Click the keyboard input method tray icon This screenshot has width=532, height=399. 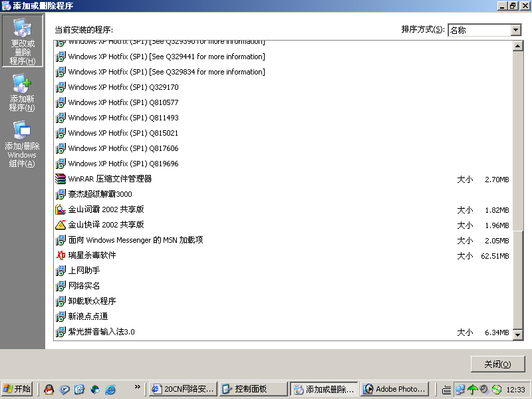click(446, 390)
